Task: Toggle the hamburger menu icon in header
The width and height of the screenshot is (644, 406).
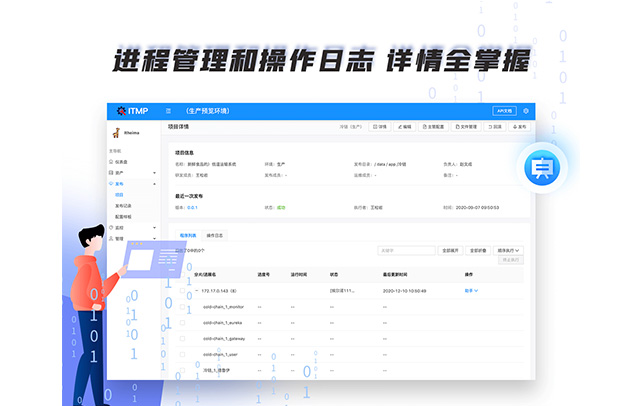Action: 168,111
